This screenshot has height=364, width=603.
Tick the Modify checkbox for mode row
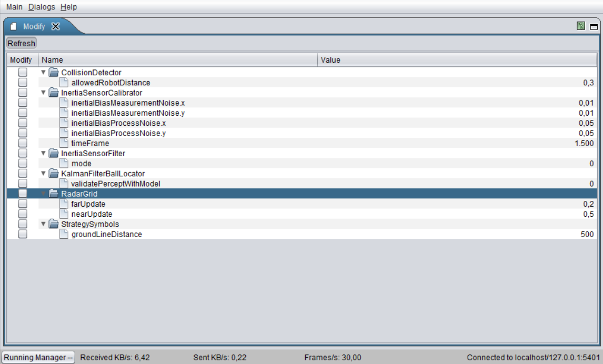[23, 164]
